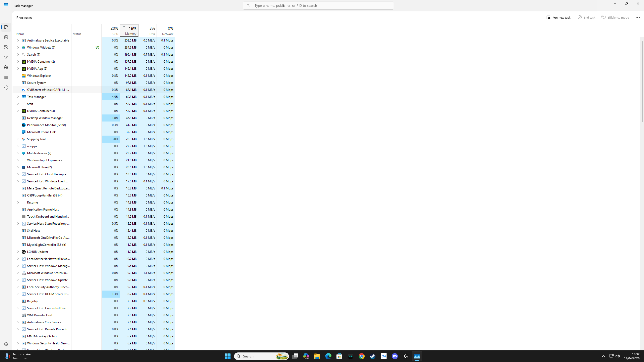The height and width of the screenshot is (362, 644).
Task: Expand the NVIDIA App (5) group
Action: click(18, 68)
